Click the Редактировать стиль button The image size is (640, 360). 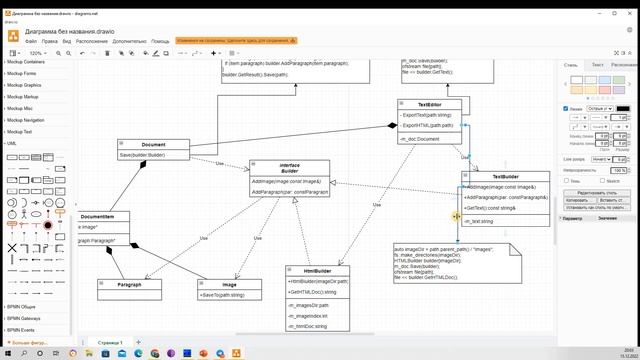pos(597,193)
